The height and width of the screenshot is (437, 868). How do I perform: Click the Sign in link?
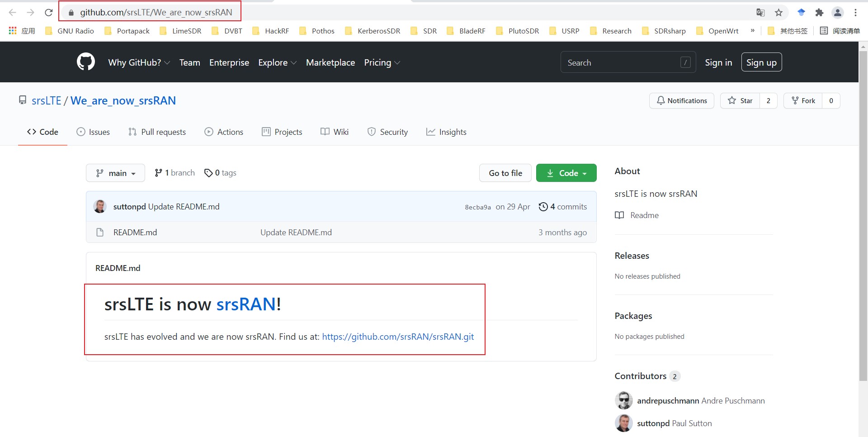[718, 62]
